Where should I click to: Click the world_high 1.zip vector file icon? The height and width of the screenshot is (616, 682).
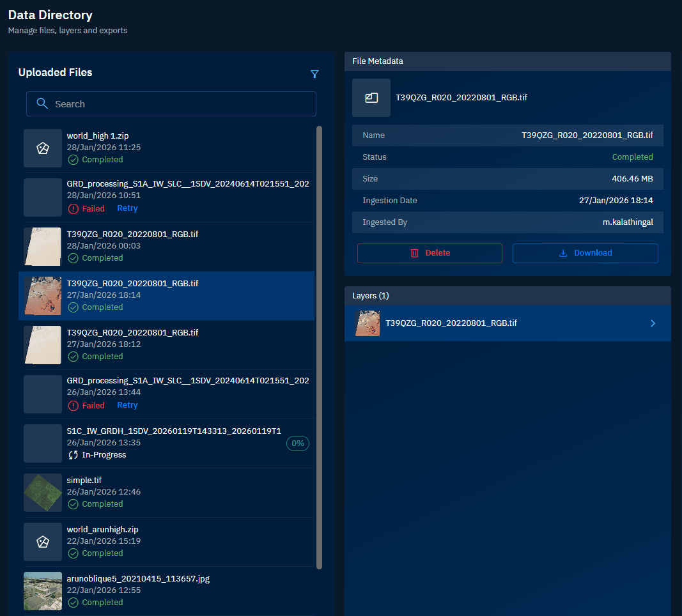(43, 148)
